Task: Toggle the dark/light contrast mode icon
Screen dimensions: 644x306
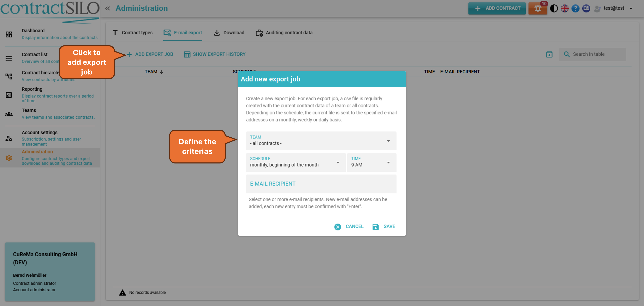Action: (554, 9)
